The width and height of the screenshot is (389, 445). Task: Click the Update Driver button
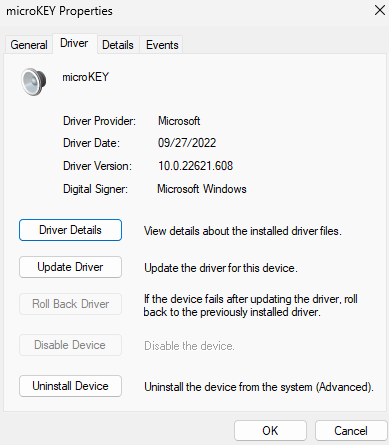pos(70,267)
